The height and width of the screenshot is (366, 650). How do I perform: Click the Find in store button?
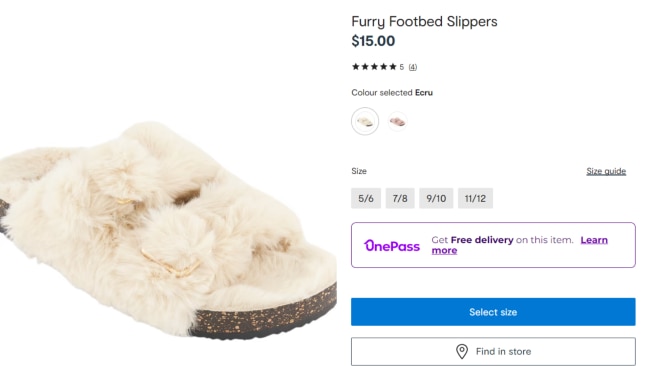[x=493, y=351]
